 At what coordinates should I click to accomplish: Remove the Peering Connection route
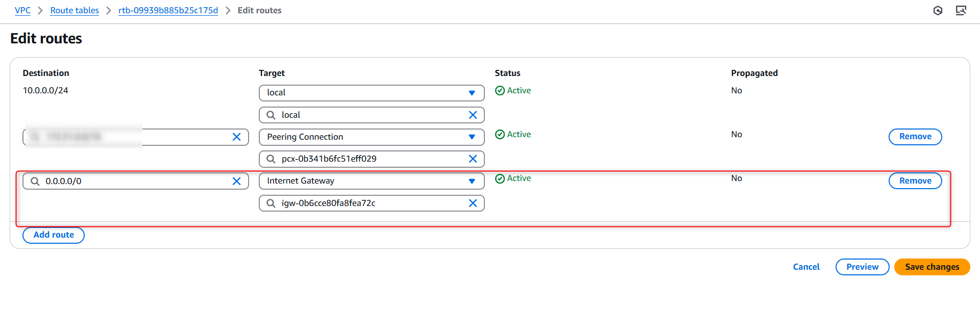[915, 137]
